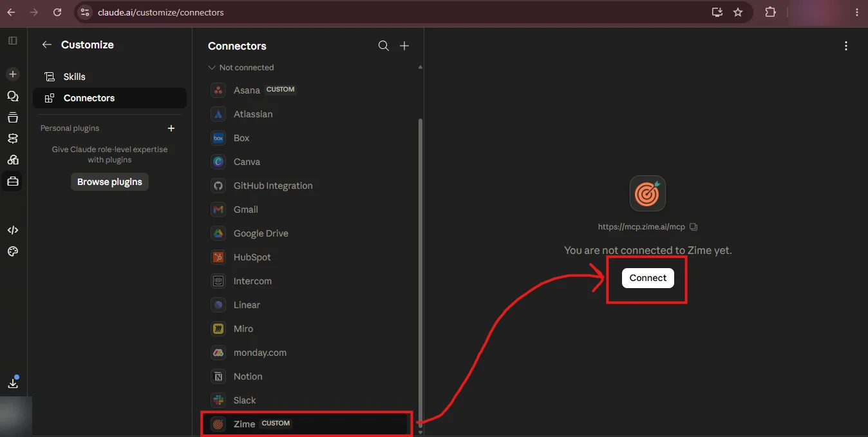Open the Skills section

[109, 77]
